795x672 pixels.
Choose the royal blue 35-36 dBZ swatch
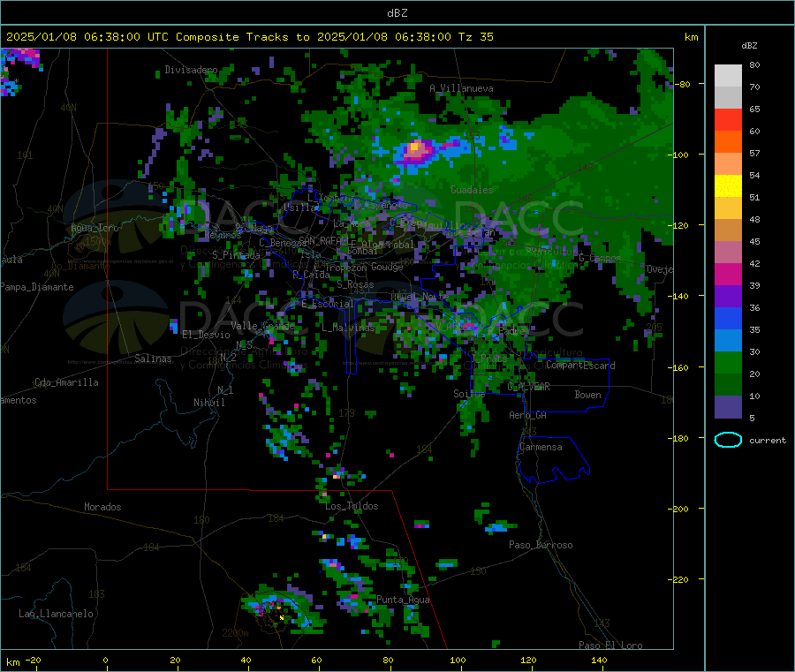pyautogui.click(x=728, y=318)
